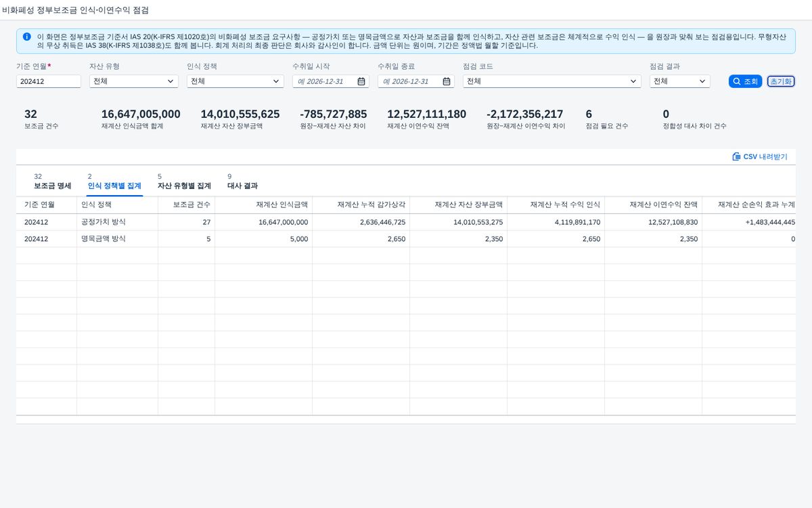The width and height of the screenshot is (812, 508).
Task: Click the 재계산 순손익 효과 누계 column header
Action: pos(749,205)
